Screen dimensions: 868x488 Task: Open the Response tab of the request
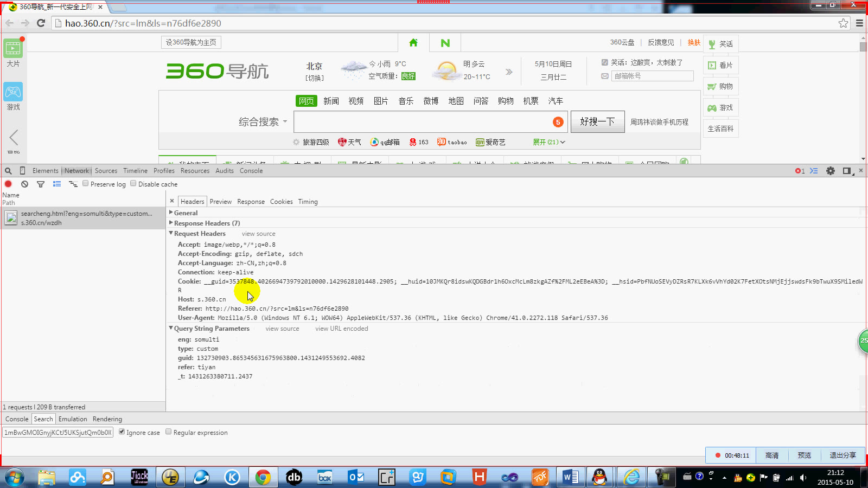point(251,202)
